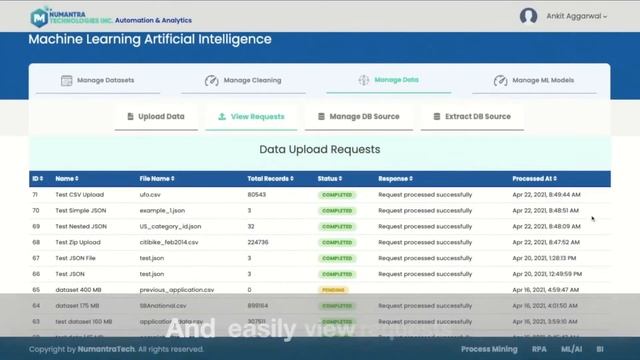
Task: Open the Manage DB Source sub-tab
Action: click(359, 117)
